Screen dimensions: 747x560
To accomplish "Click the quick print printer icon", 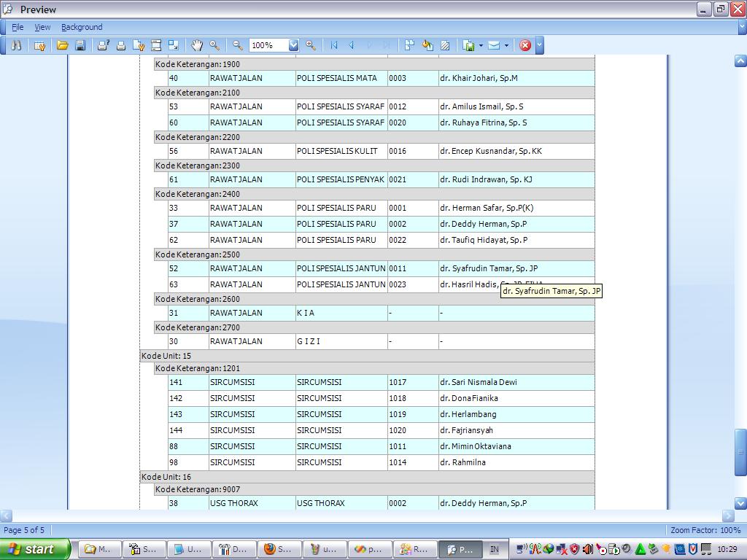I will 121,45.
